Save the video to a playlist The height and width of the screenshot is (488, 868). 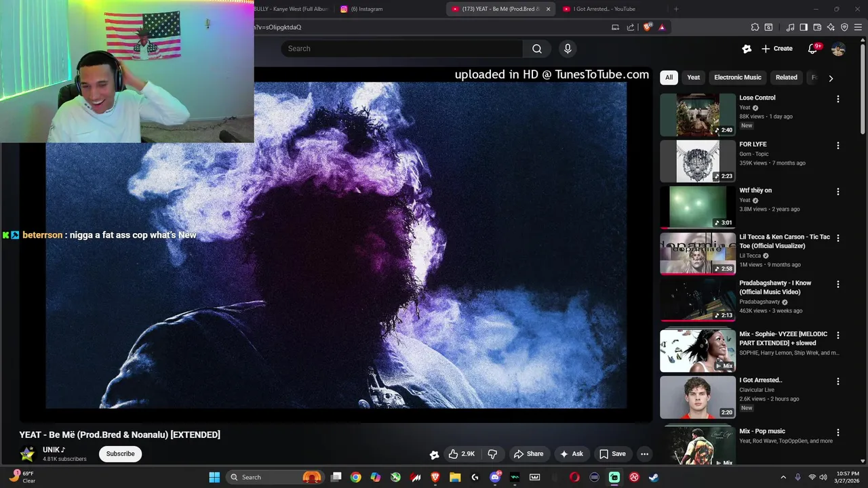(612, 454)
